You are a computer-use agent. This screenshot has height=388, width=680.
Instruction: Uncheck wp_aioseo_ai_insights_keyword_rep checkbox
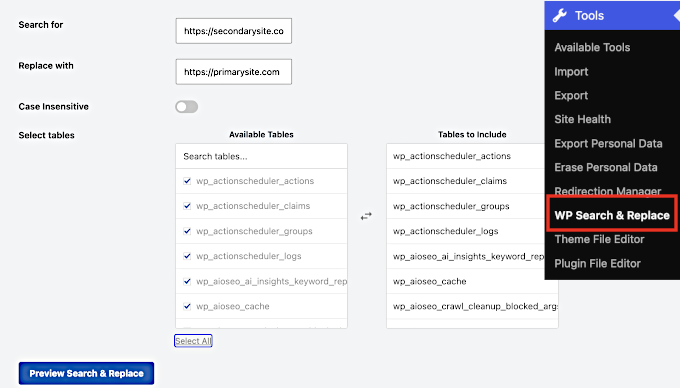[x=187, y=281]
